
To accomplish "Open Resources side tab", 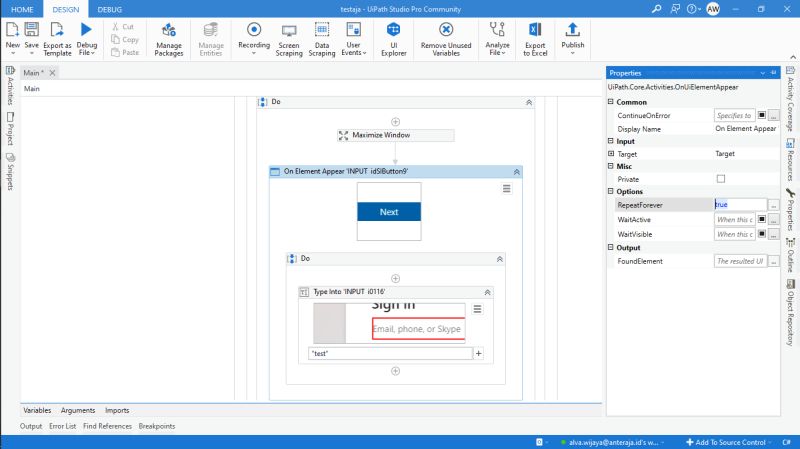I will (790, 159).
